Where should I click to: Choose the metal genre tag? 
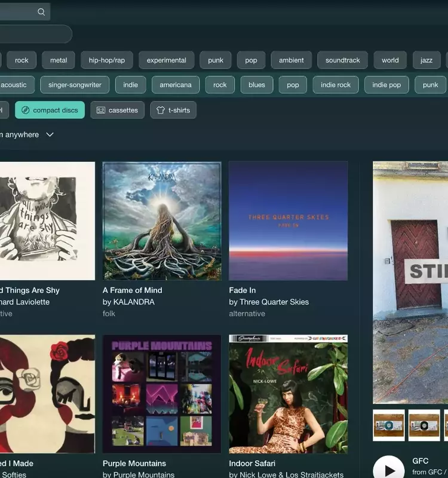click(59, 60)
